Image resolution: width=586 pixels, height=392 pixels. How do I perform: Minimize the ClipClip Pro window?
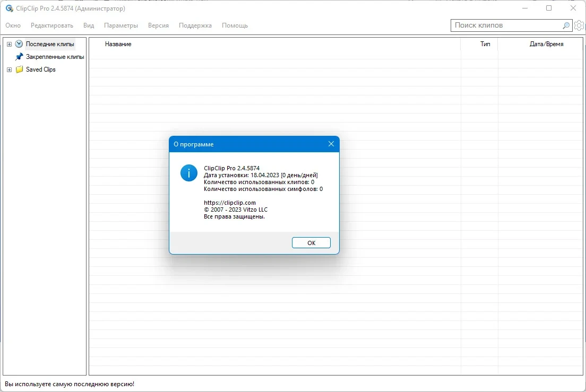(x=525, y=8)
